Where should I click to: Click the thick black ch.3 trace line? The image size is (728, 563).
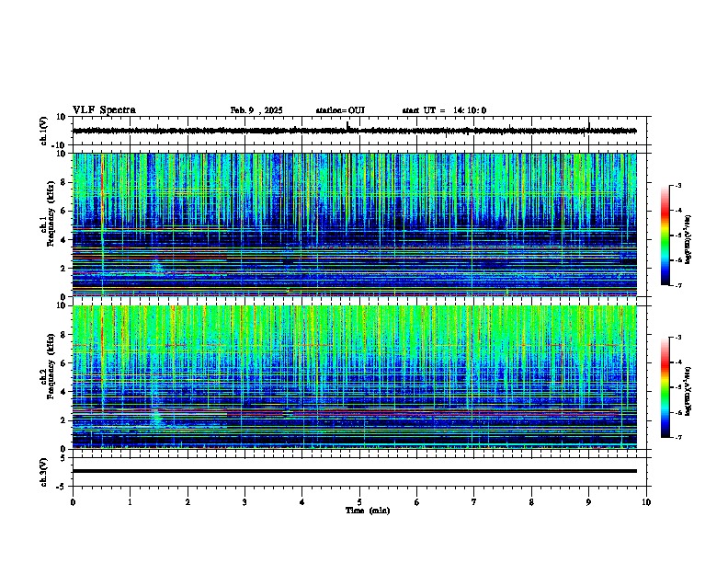[354, 471]
